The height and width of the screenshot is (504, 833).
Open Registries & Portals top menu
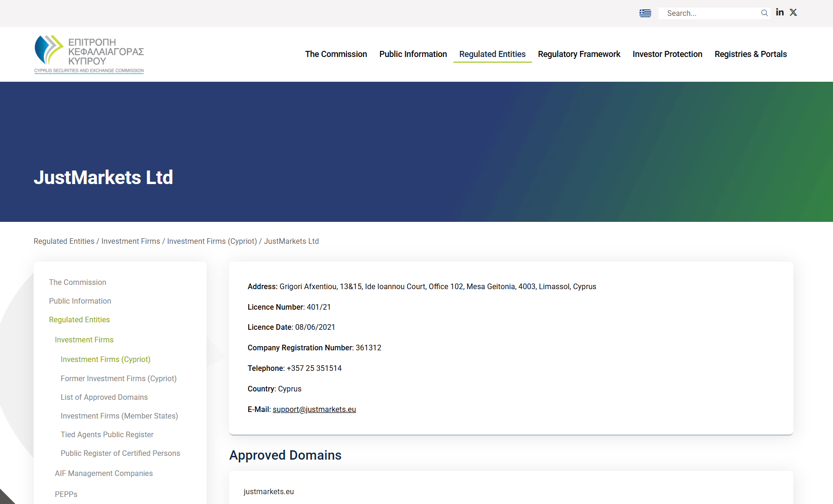[751, 54]
